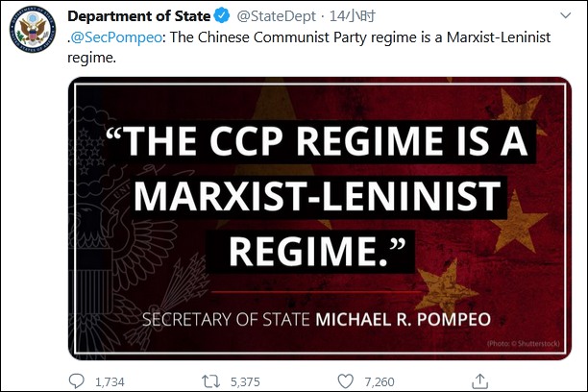Click the reply speech bubble icon
The height and width of the screenshot is (392, 588).
coord(77,381)
